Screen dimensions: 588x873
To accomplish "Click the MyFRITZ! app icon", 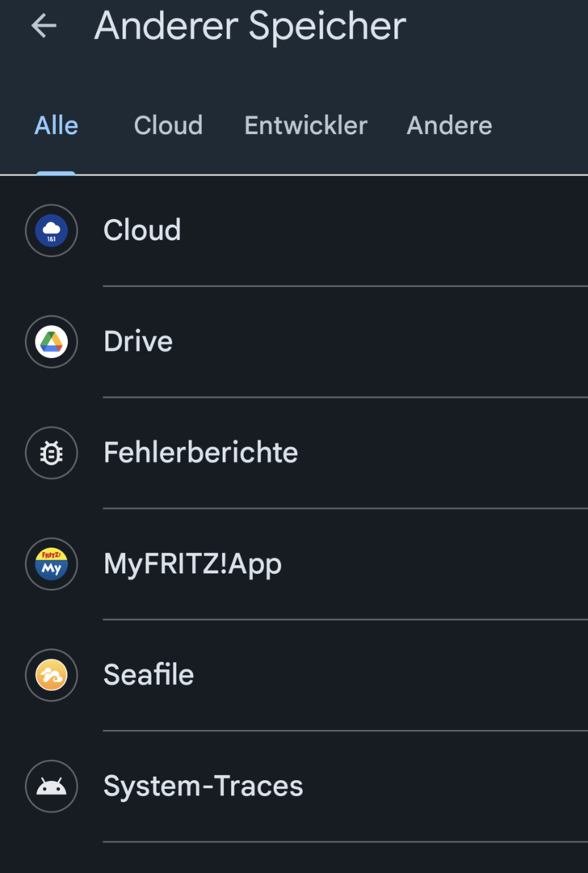I will click(51, 564).
